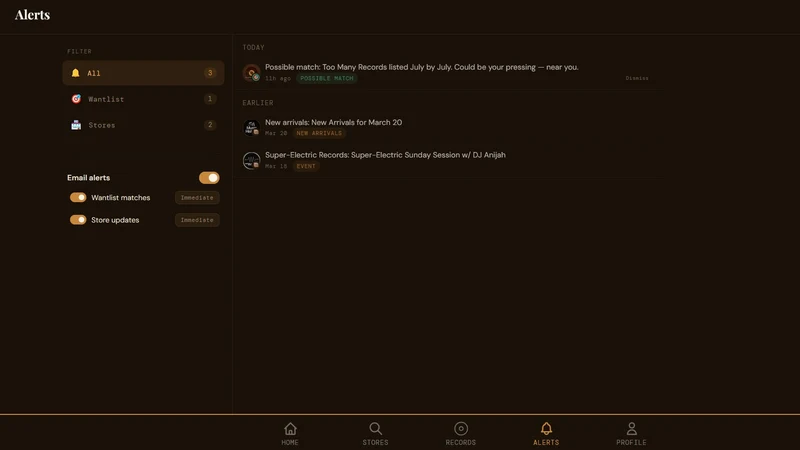Click the POSSIBLE MATCH tag

pos(327,78)
